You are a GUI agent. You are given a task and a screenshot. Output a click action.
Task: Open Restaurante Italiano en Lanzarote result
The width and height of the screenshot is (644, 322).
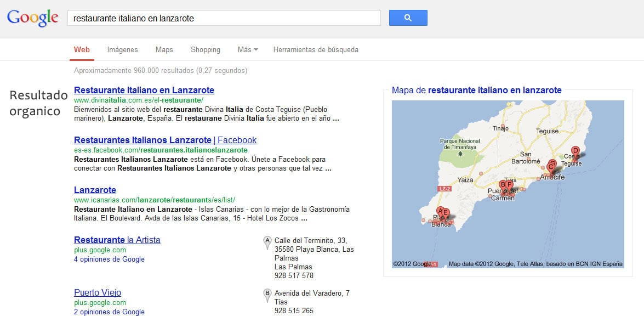144,90
